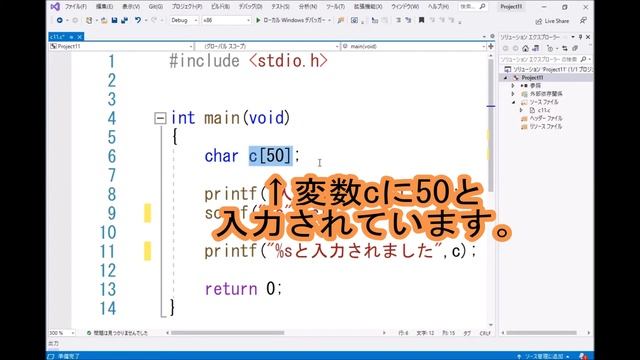This screenshot has width=640, height=360.
Task: Click the editor horizontal scrollbar thumb
Action: click(x=227, y=333)
